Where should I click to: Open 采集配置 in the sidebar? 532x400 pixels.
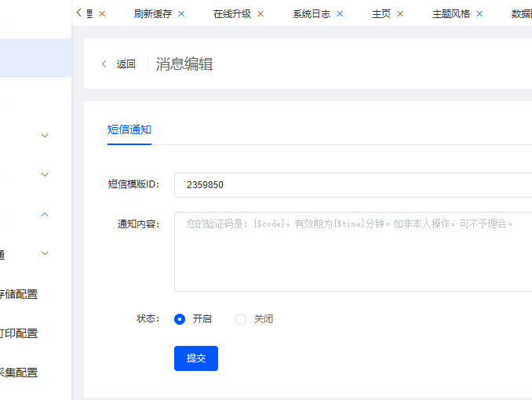[x=19, y=373]
